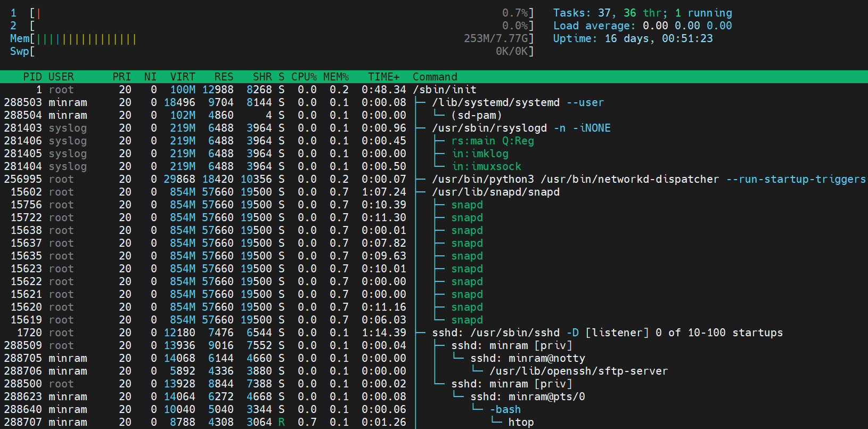
Task: Select the in:imuxsock thread row
Action: [x=434, y=166]
